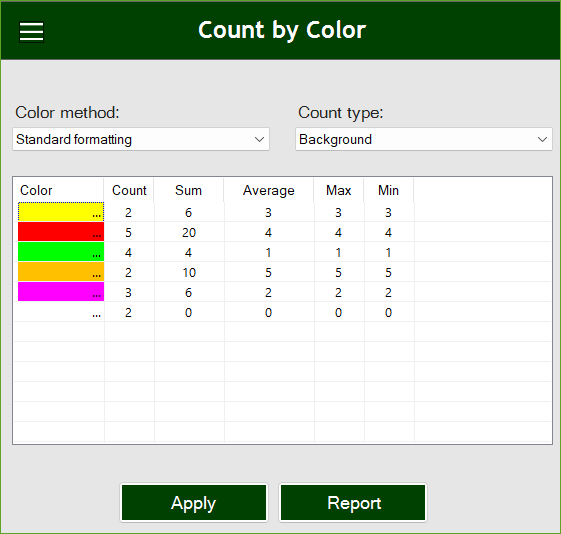This screenshot has height=534, width=561.
Task: Select the yellow color swatch row
Action: click(x=61, y=212)
